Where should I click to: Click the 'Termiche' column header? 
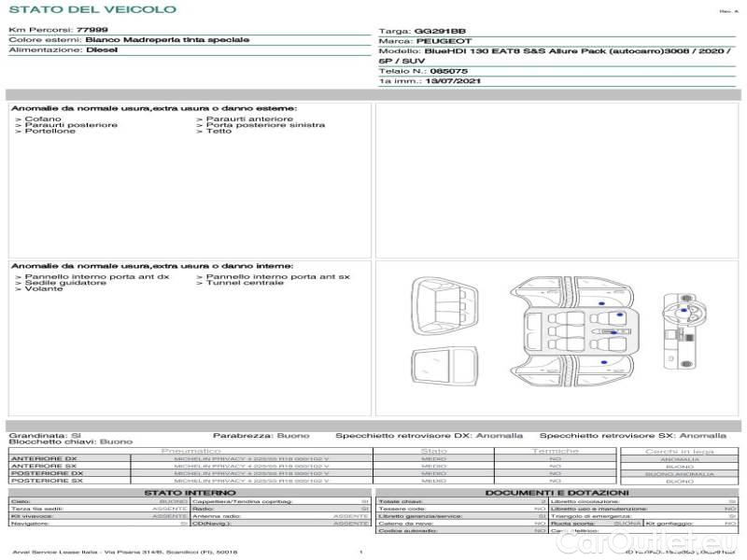556,451
